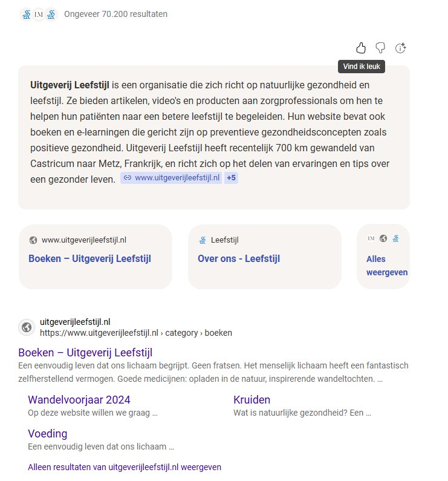This screenshot has width=448, height=481.
Task: Open the Kruiden sitelink
Action: click(x=252, y=400)
